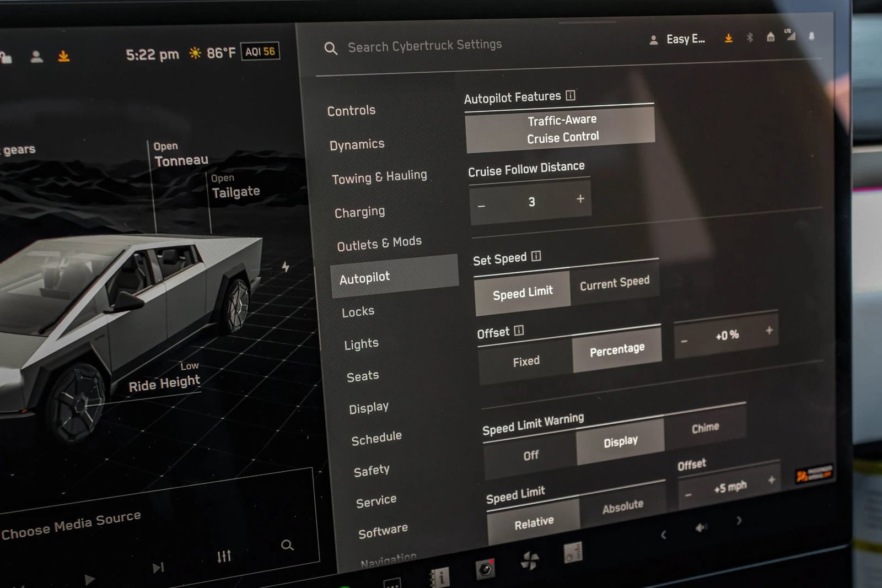The height and width of the screenshot is (588, 882).
Task: Increase Cruise Follow Distance with plus
Action: point(580,199)
